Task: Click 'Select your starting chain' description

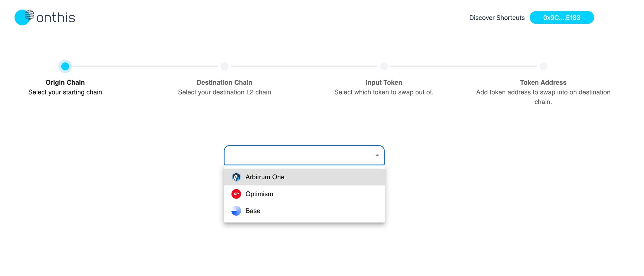Action: click(x=65, y=92)
